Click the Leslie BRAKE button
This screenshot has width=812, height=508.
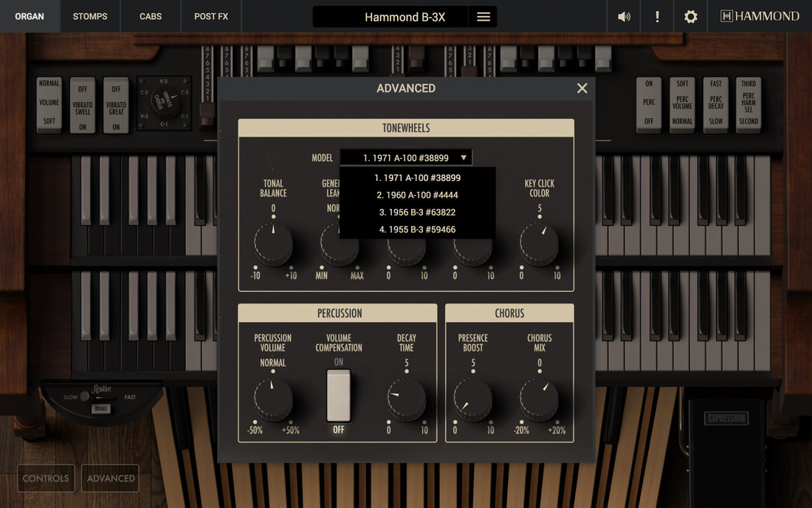[101, 408]
